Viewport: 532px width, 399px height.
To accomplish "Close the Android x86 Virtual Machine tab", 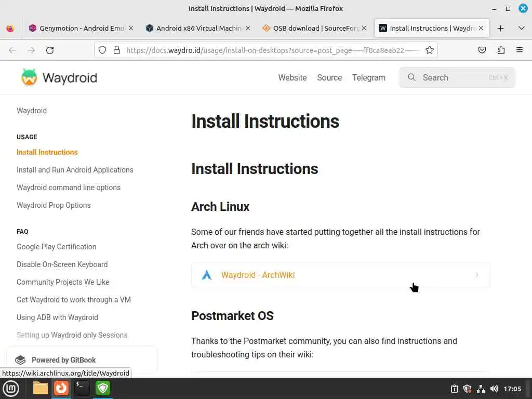I will coord(248,28).
